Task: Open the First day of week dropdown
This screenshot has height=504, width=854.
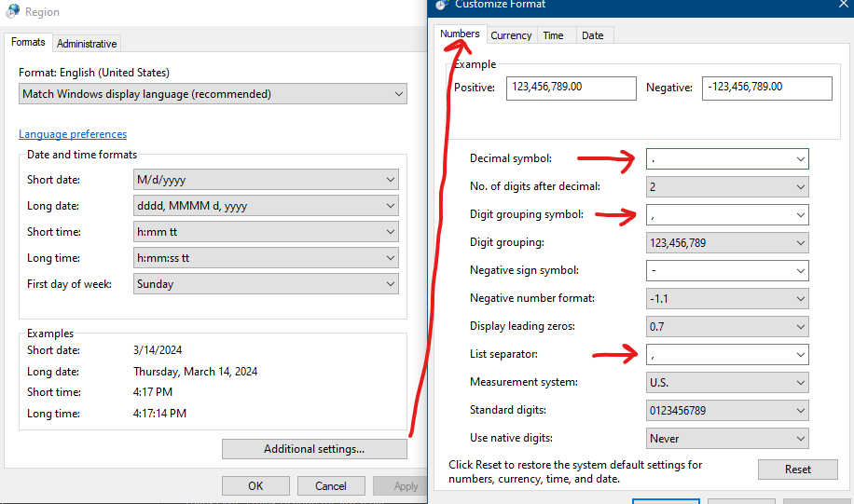Action: (x=266, y=284)
